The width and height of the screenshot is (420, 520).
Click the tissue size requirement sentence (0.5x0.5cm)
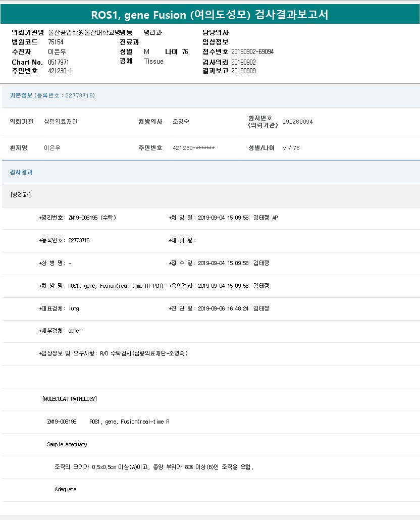[154, 467]
